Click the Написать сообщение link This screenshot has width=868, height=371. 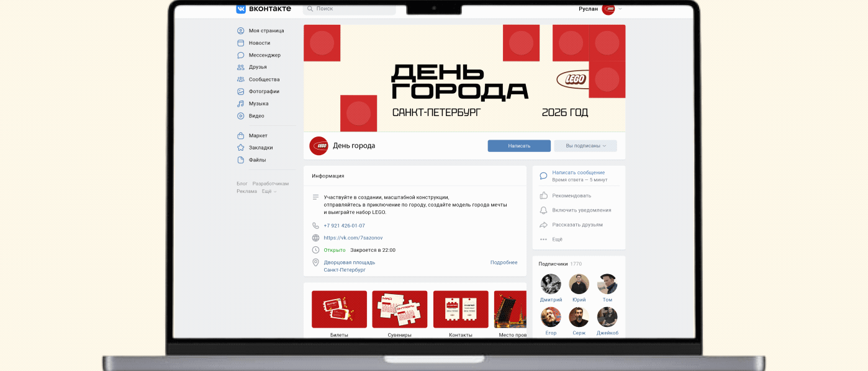click(x=578, y=172)
